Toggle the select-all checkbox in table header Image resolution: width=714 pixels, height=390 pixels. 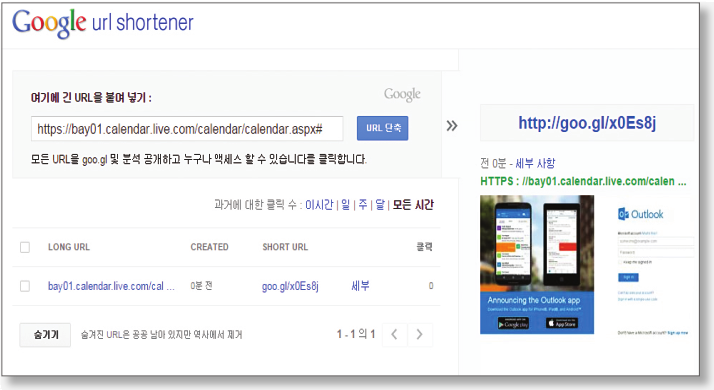[25, 247]
